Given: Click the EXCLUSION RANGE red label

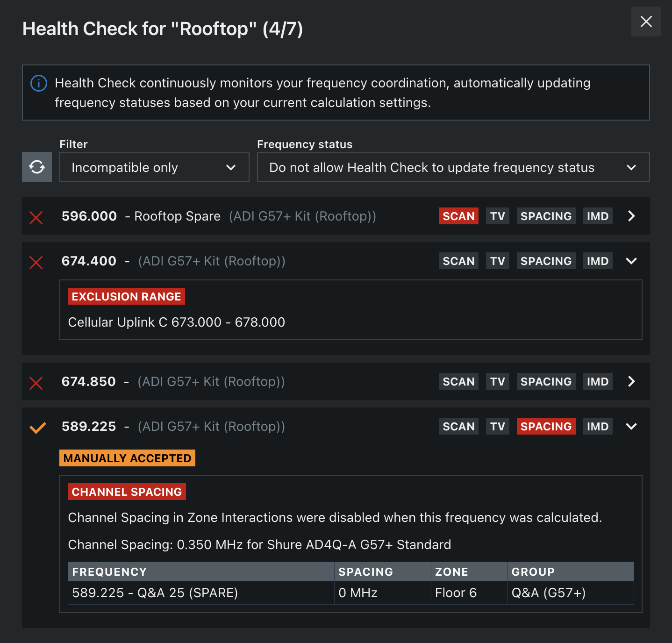Looking at the screenshot, I should coord(126,296).
